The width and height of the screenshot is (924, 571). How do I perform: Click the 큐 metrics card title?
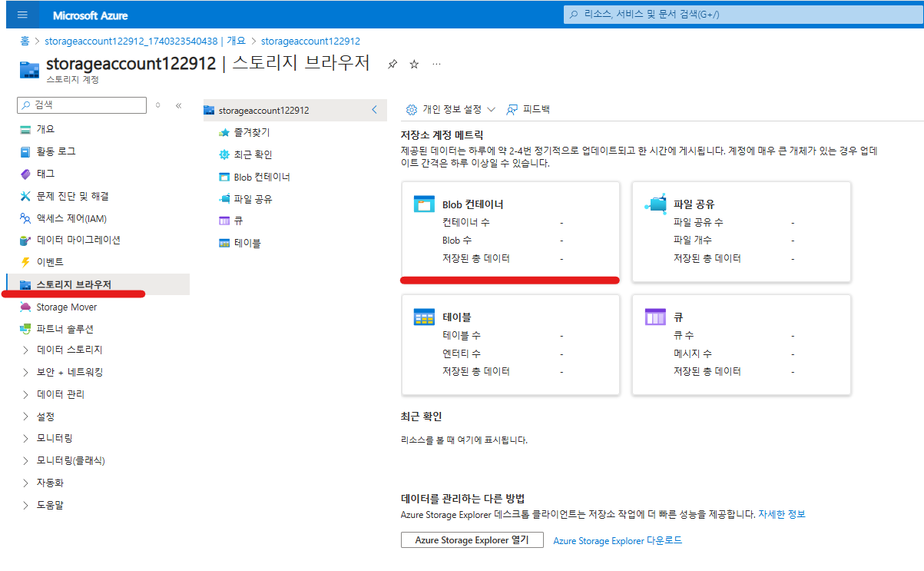[678, 317]
